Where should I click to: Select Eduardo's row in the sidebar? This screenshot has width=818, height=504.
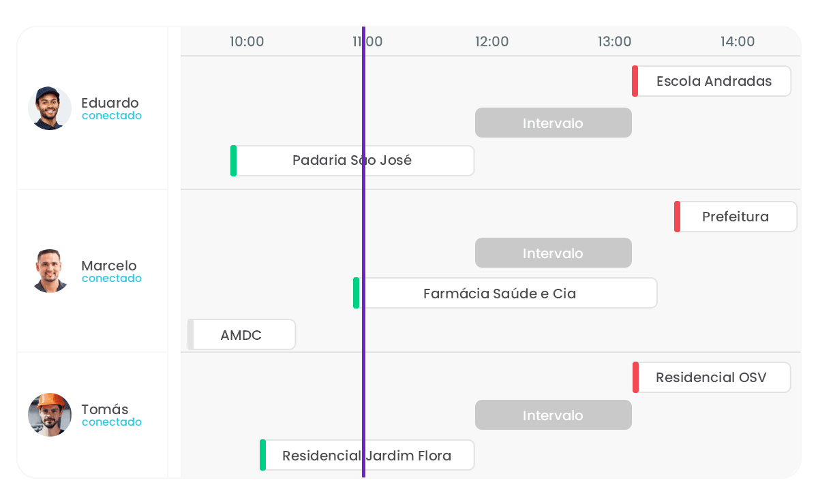click(x=93, y=108)
